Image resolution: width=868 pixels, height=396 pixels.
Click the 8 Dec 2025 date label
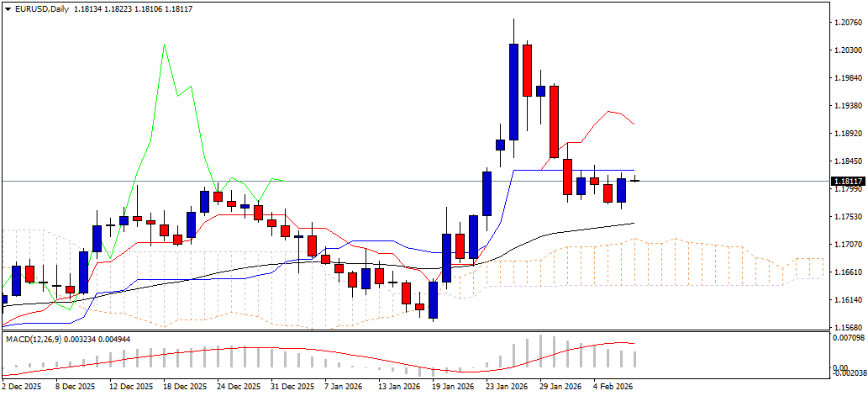pyautogui.click(x=76, y=387)
